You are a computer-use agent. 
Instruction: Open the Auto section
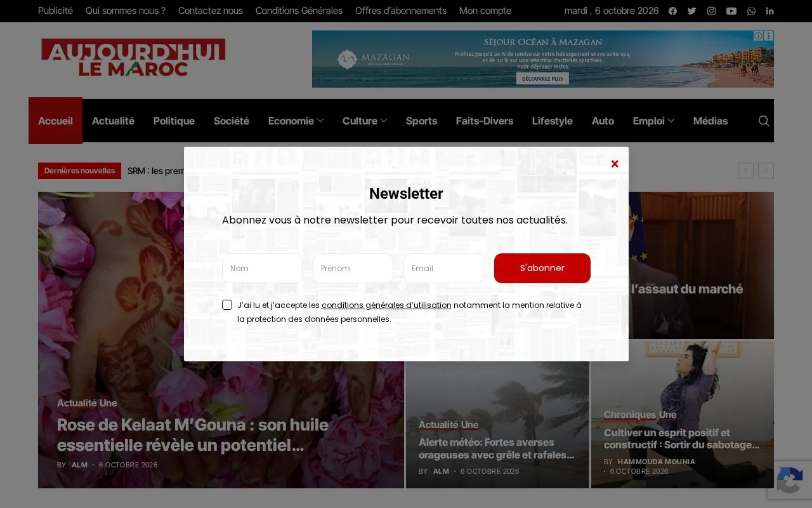pos(603,121)
